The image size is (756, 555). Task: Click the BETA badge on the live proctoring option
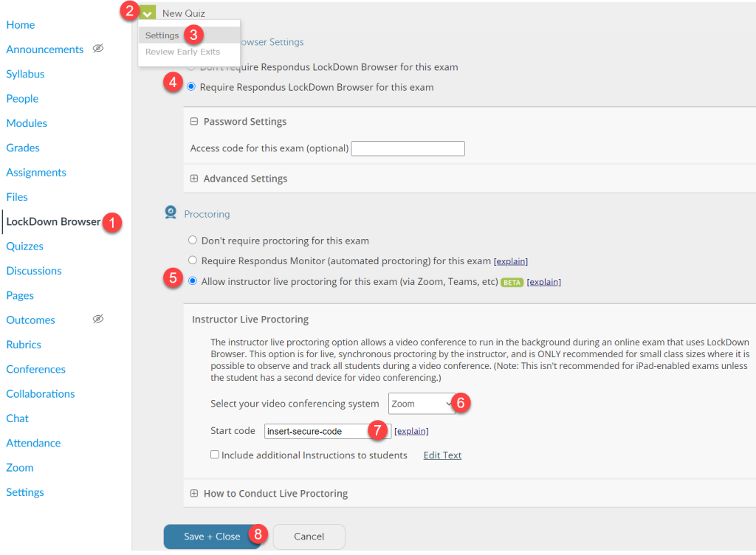coord(511,281)
